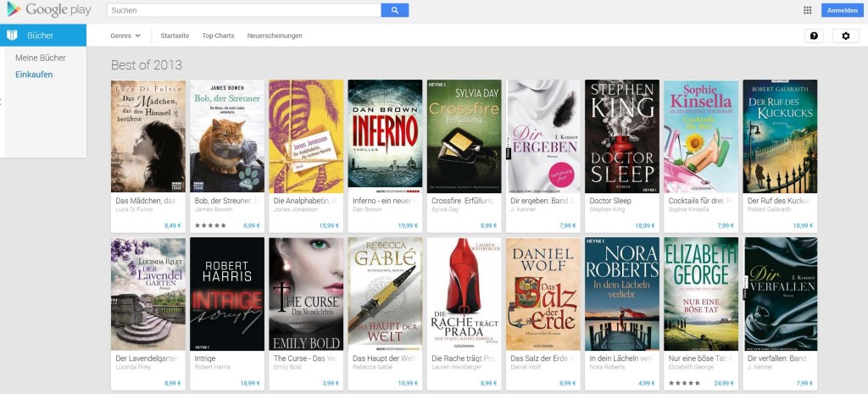
Task: Click 15,99 € price for Die Analphabetin
Action: tap(329, 225)
